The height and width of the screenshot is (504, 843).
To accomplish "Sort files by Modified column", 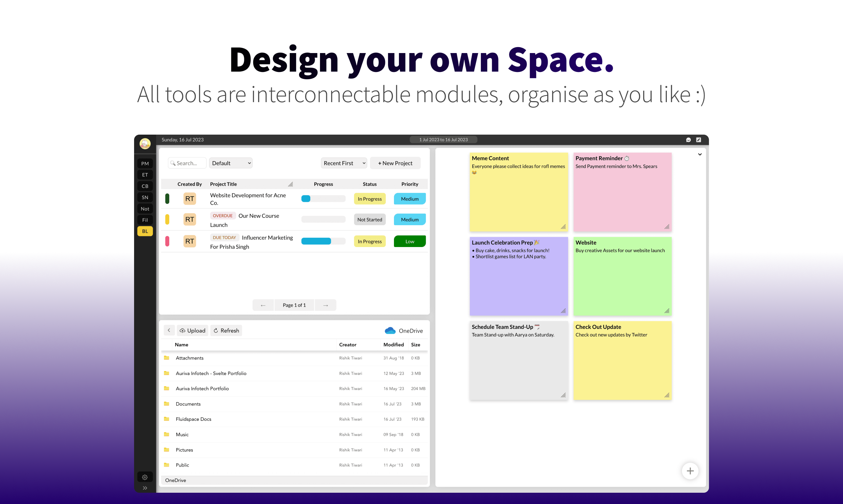I will (393, 345).
